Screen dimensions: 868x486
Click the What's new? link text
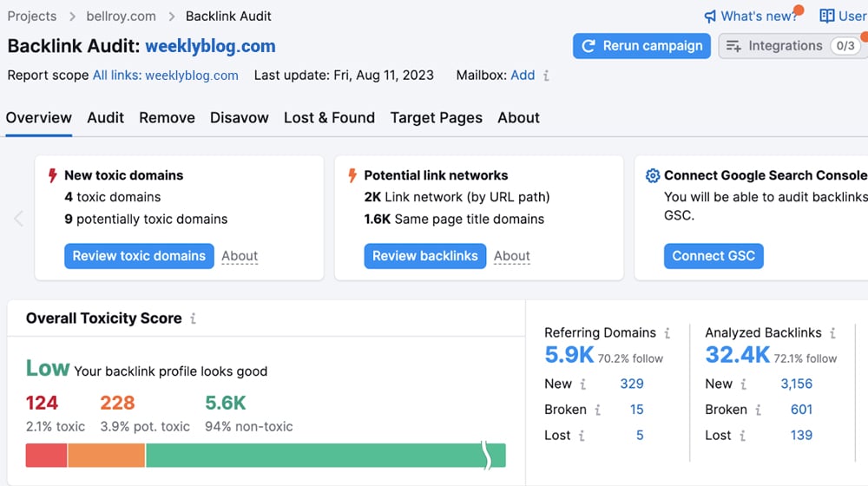point(759,16)
